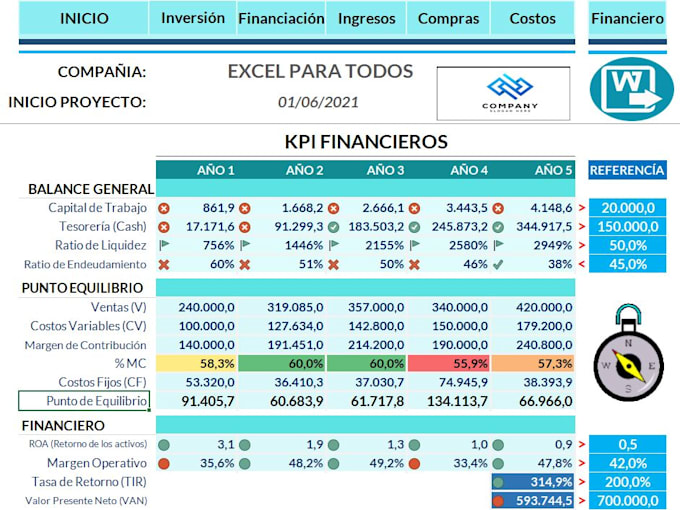Click green flag icon beside Liquidez 756%
Image resolution: width=680 pixels, height=510 pixels.
[x=164, y=245]
